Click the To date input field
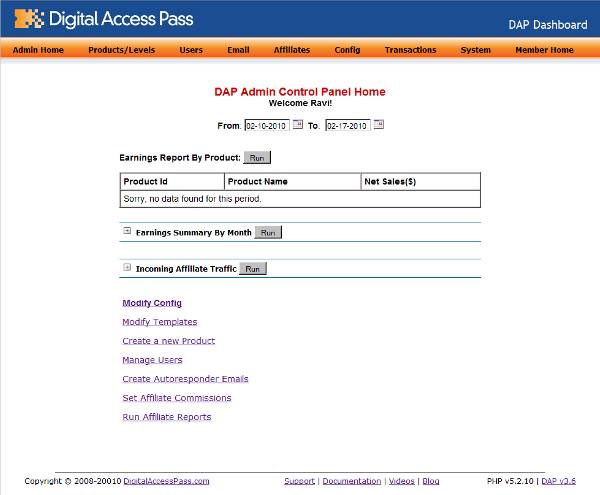This screenshot has width=600, height=495. pyautogui.click(x=348, y=125)
